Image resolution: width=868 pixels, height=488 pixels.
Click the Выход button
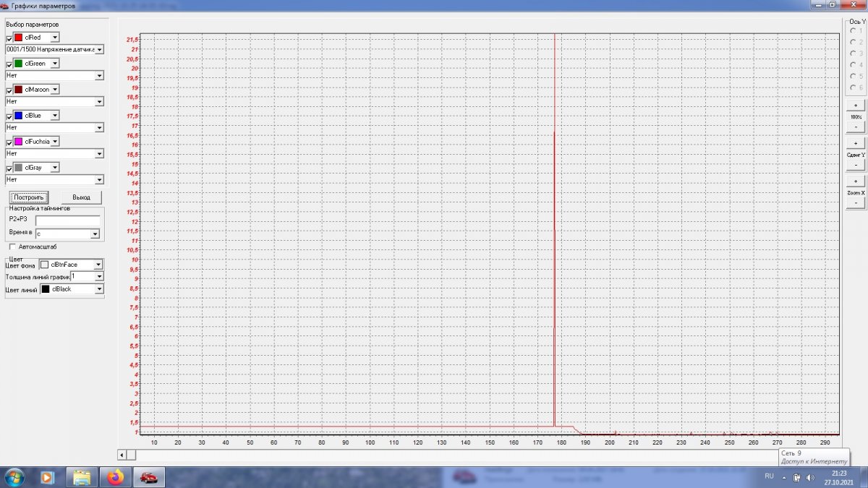click(x=82, y=197)
